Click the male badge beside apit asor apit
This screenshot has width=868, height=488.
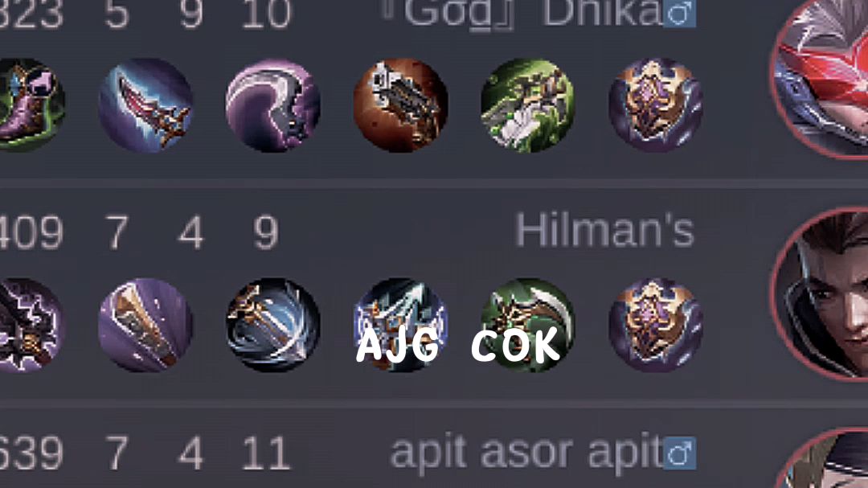tap(679, 453)
